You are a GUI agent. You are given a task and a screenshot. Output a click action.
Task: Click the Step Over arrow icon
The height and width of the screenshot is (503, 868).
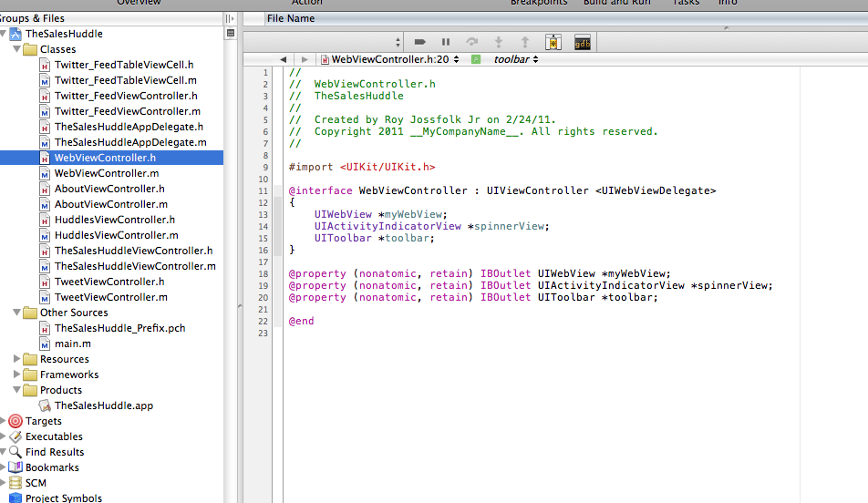[471, 42]
